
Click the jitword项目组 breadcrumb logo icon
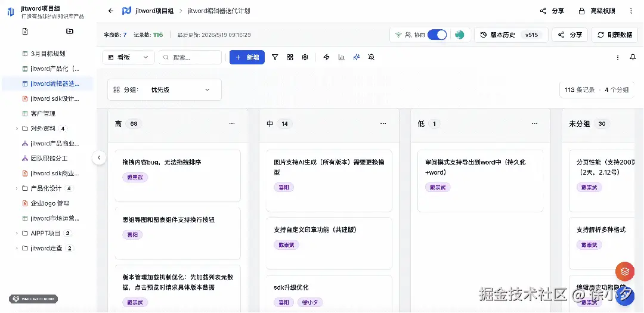(x=126, y=11)
